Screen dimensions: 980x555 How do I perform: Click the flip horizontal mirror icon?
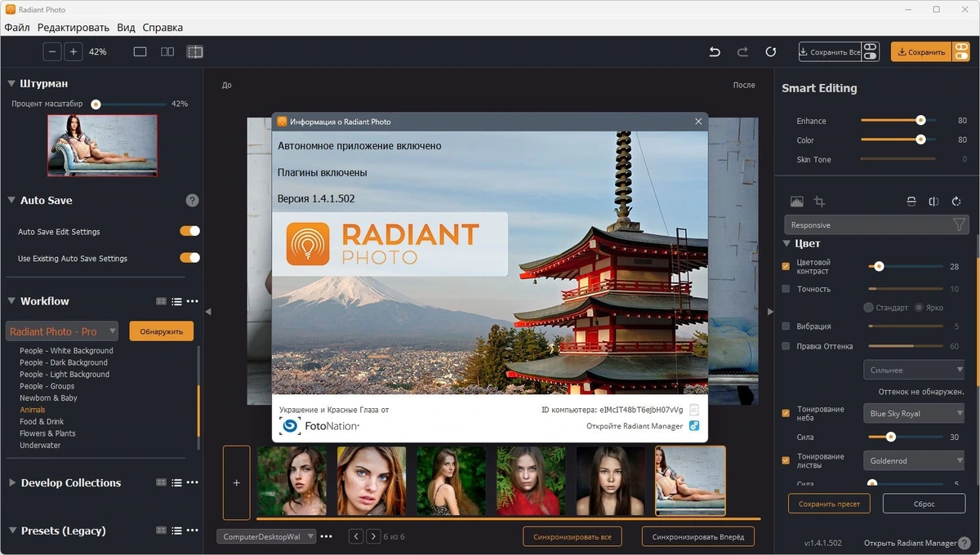pos(933,202)
